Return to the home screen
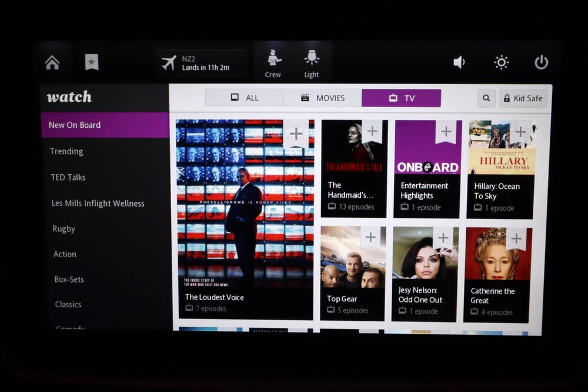588x392 pixels. click(x=51, y=62)
